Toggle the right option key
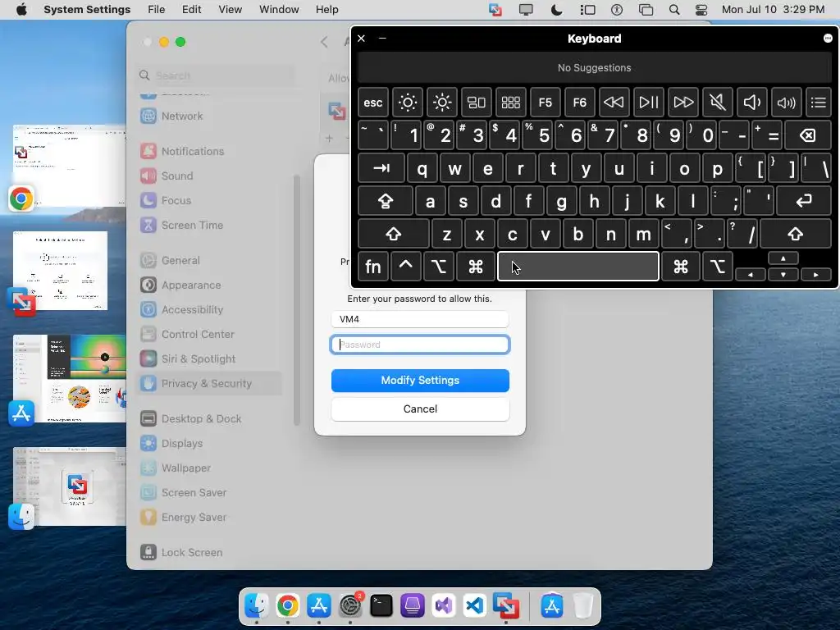 [x=717, y=267]
